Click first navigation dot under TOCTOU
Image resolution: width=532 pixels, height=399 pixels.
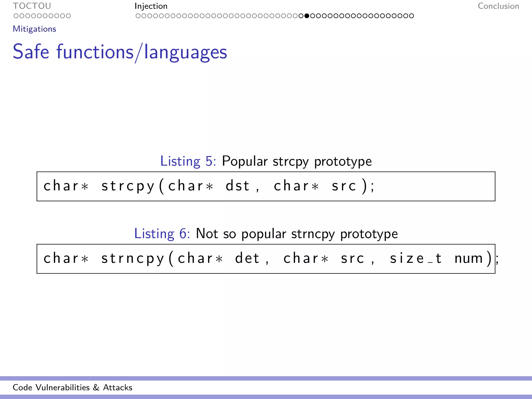[x=16, y=16]
